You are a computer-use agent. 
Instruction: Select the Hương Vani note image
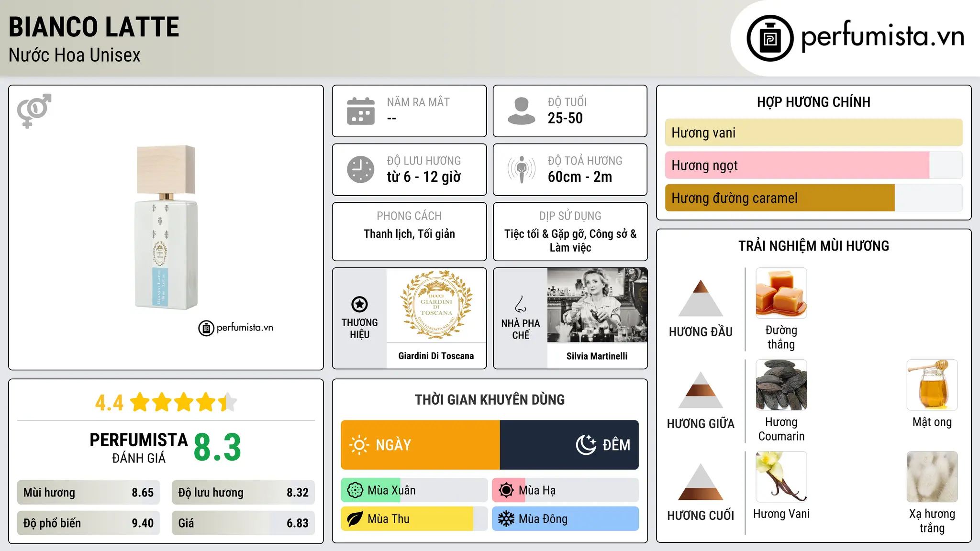781,477
